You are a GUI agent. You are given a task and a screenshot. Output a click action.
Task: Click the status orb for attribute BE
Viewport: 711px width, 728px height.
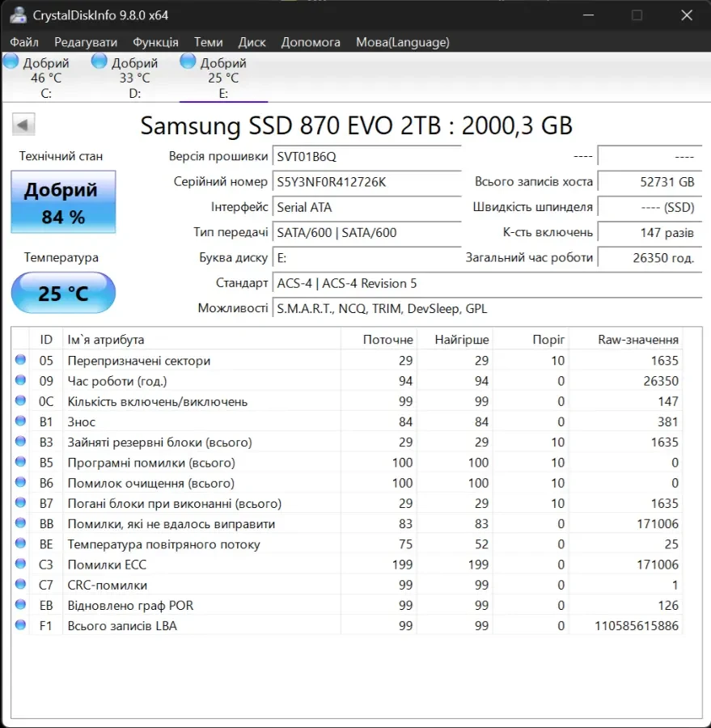20,544
